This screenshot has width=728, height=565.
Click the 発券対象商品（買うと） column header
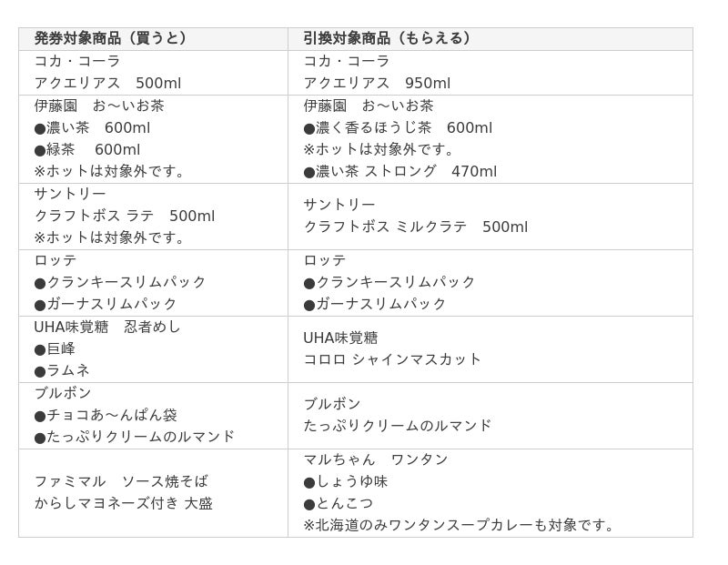[x=111, y=38]
